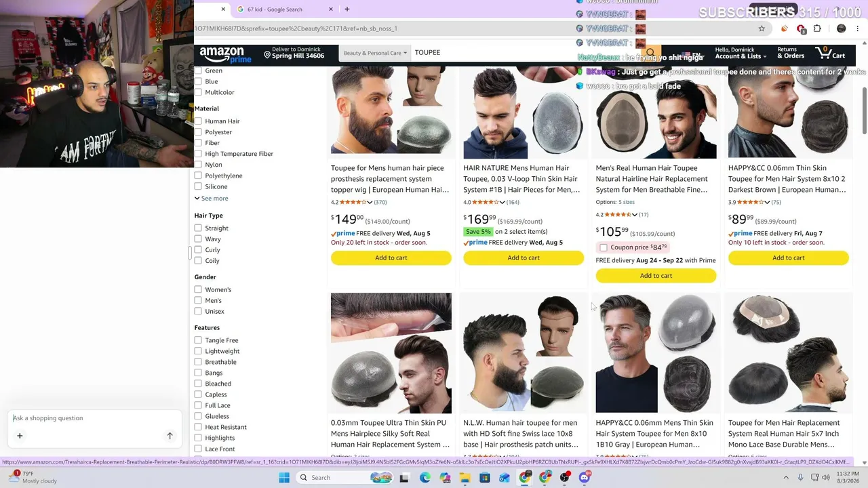The height and width of the screenshot is (488, 868).
Task: Open Microsoft Store from the taskbar
Action: click(x=485, y=478)
